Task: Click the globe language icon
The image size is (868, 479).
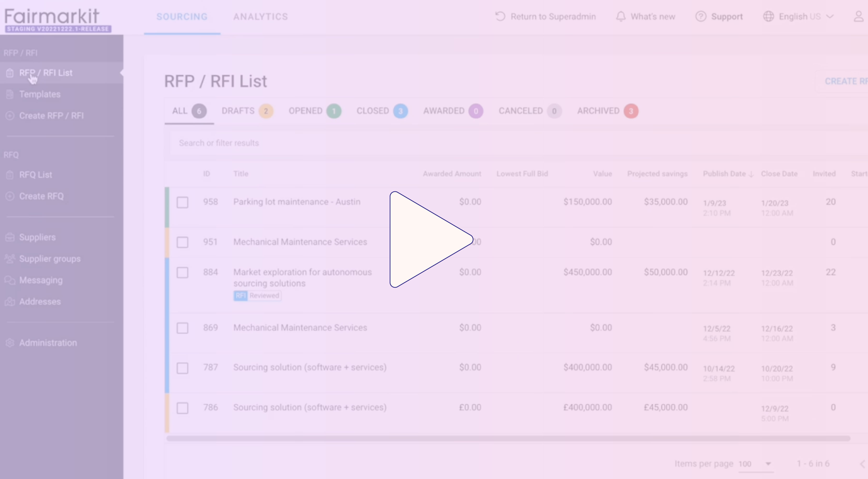Action: tap(769, 17)
